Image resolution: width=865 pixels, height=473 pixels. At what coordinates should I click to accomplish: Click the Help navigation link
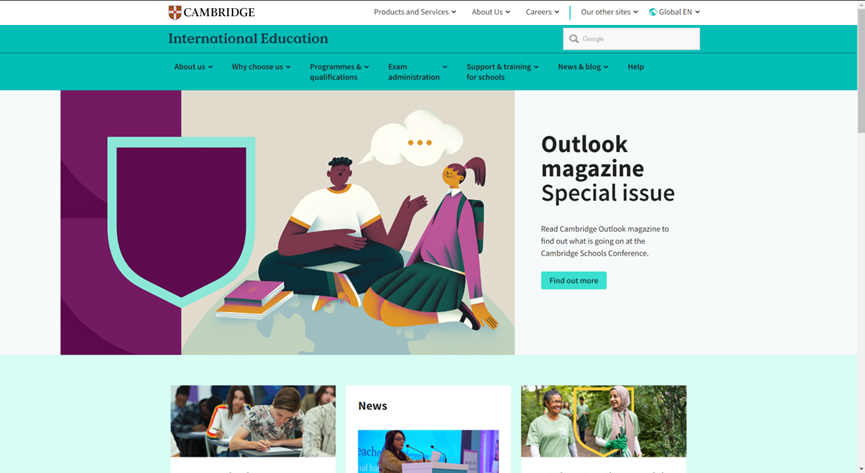click(x=635, y=67)
